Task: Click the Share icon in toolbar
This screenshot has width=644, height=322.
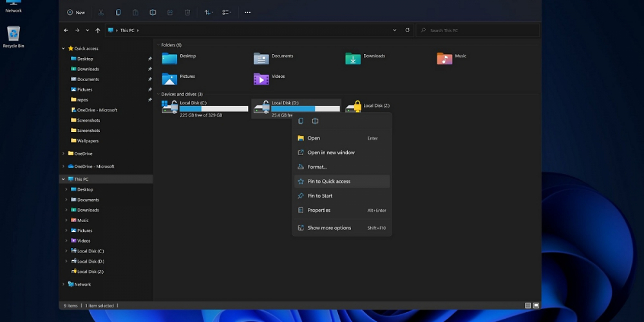Action: (x=170, y=12)
